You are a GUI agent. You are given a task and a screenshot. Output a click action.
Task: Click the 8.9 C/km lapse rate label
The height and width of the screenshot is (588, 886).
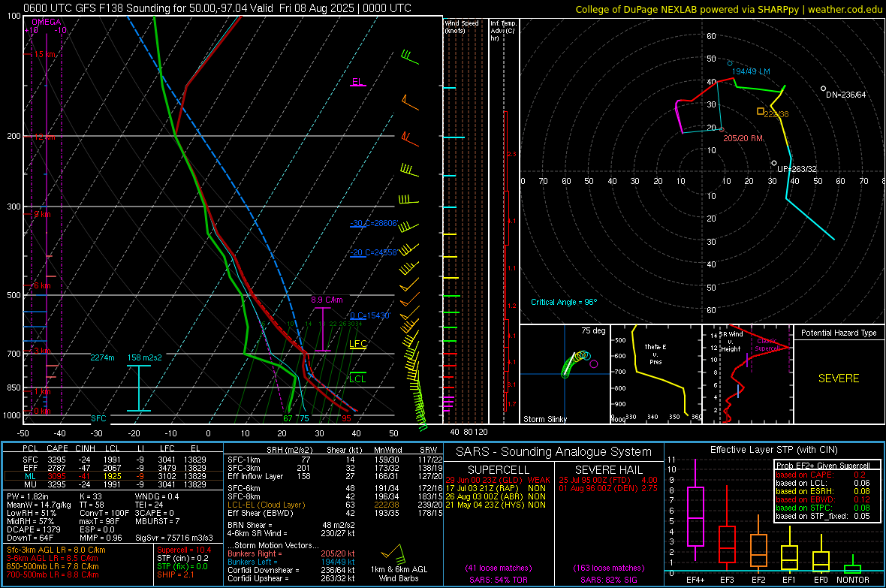[x=327, y=300]
